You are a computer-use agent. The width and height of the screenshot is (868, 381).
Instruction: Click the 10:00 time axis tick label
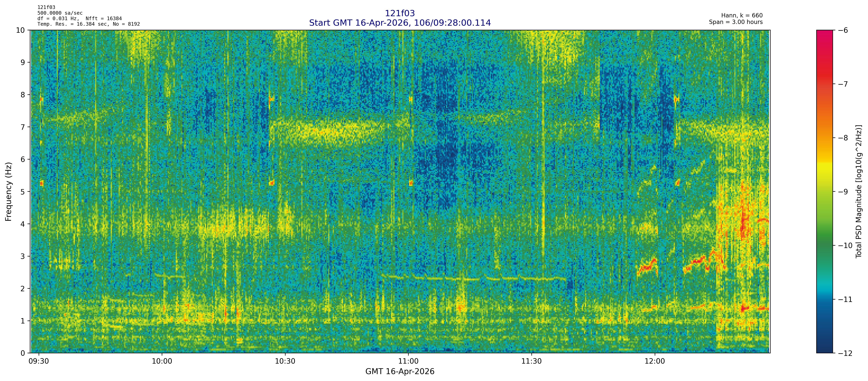162,362
